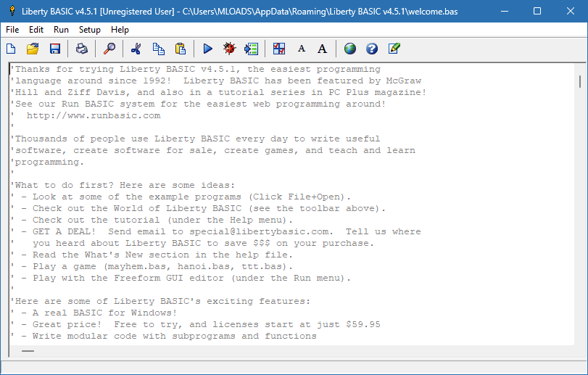Open World of Liberty BASIC globe icon

(x=350, y=49)
